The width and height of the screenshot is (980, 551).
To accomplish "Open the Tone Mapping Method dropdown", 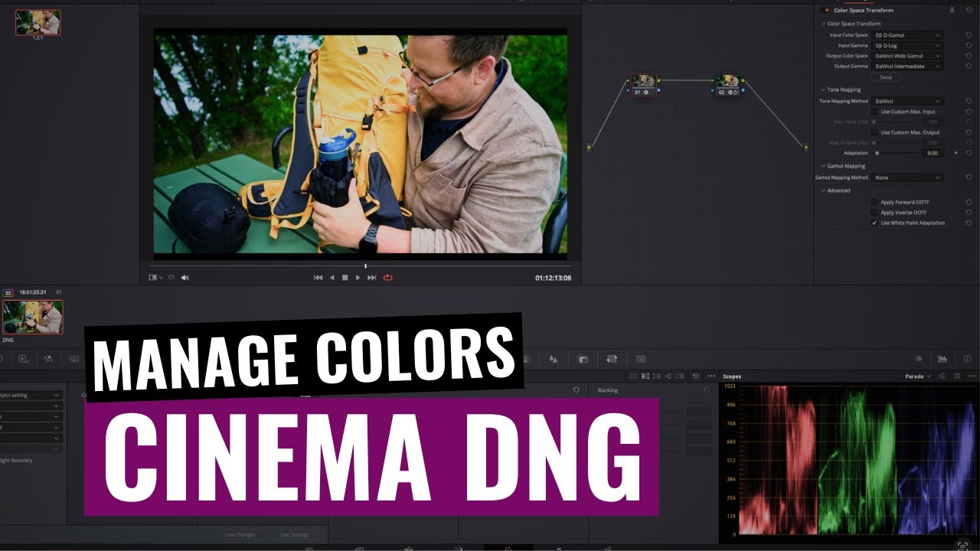I will tap(907, 101).
